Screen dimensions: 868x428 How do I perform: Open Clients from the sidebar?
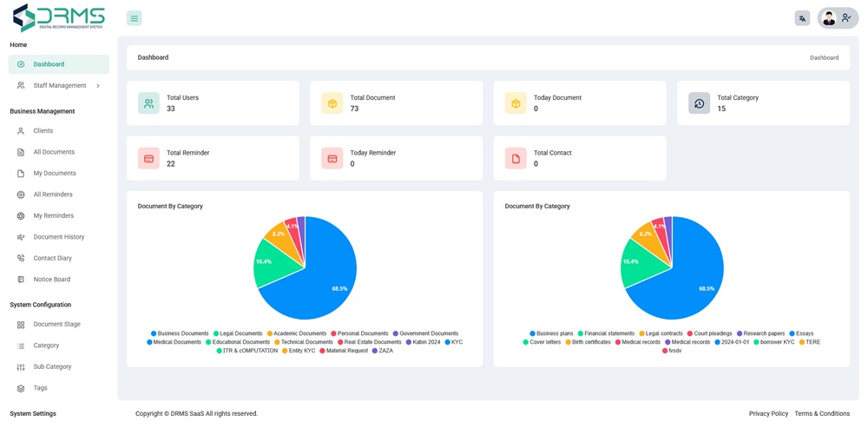click(x=43, y=131)
